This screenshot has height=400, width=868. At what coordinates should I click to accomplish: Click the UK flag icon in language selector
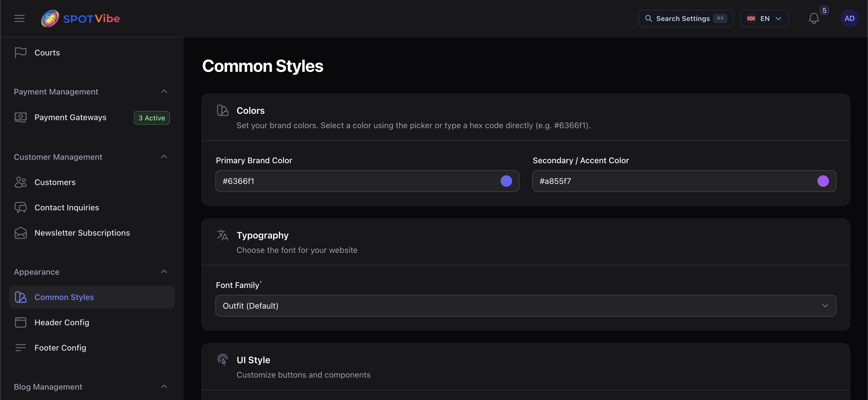click(x=751, y=18)
